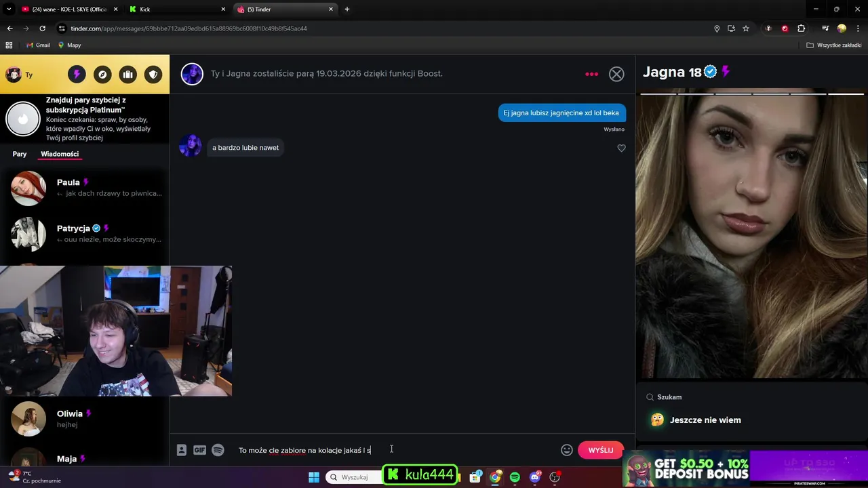Open the Mapy bookmark

[69, 45]
